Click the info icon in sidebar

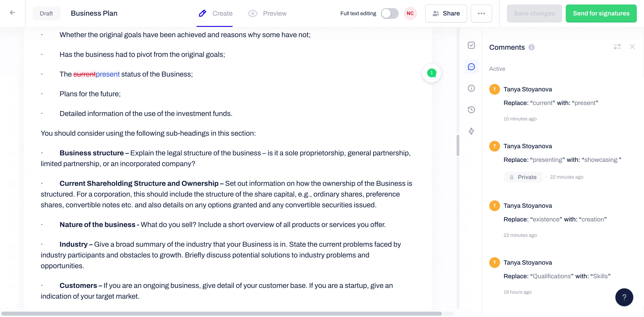472,88
